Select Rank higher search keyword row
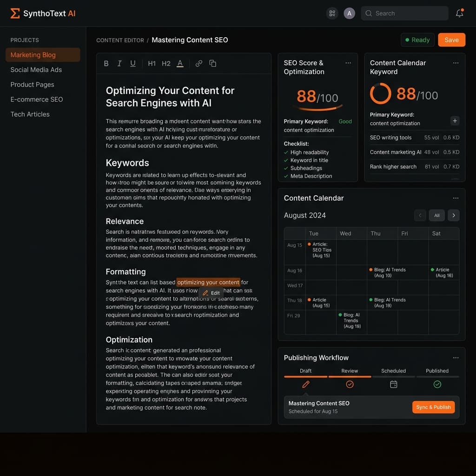This screenshot has width=476, height=476. pyautogui.click(x=414, y=167)
